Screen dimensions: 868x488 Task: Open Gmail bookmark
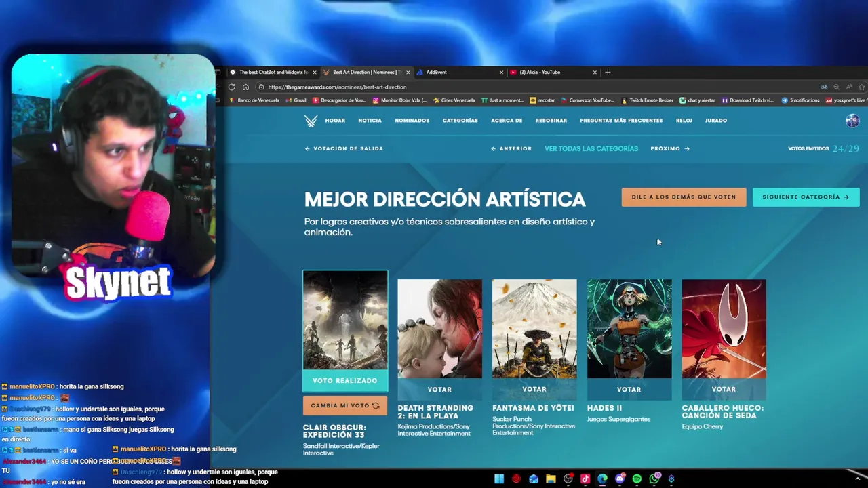point(296,100)
